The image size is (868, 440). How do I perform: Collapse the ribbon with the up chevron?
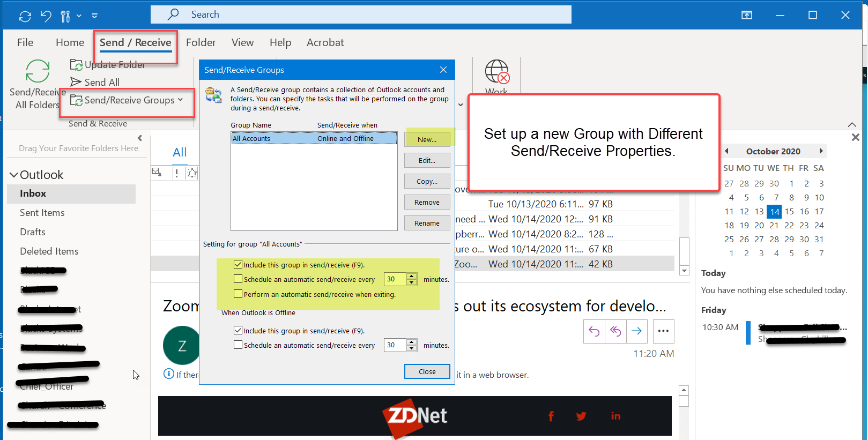tap(852, 124)
